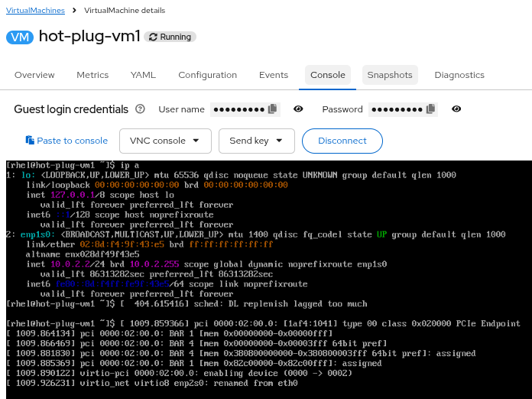Screen dimensions: 532x399
Task: Click the Running status badge
Action: click(x=170, y=37)
